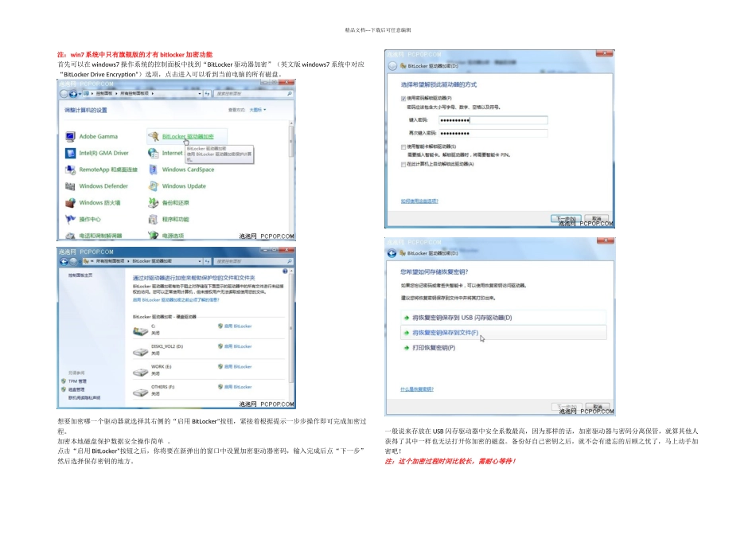Open Internet options globe icon
This screenshot has width=756, height=535.
point(154,153)
